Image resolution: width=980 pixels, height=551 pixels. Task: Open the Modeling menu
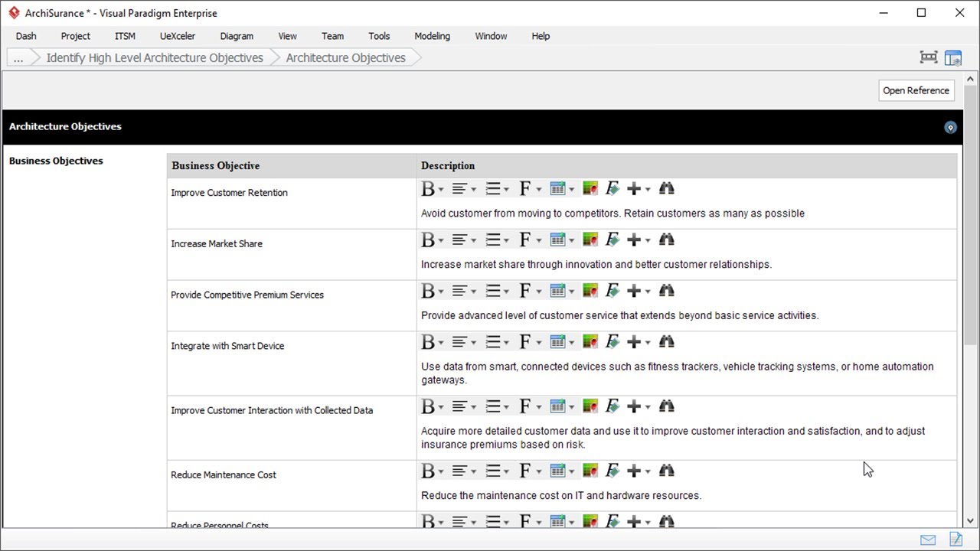pyautogui.click(x=433, y=36)
